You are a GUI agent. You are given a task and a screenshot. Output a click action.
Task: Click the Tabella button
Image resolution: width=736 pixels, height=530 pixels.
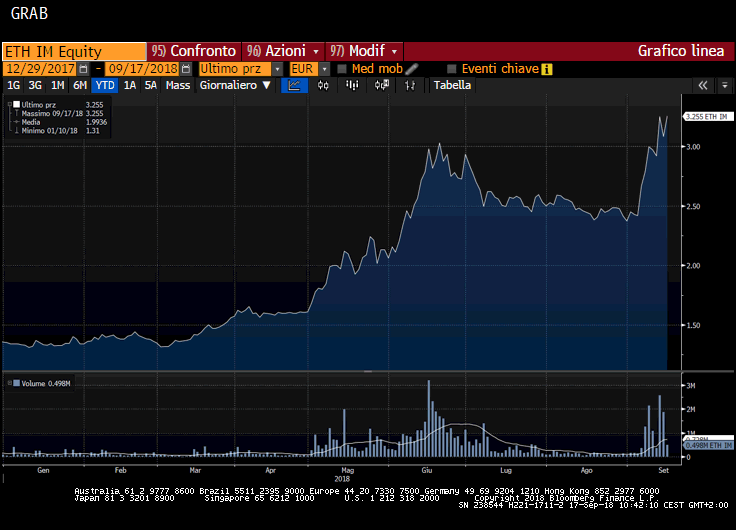452,86
